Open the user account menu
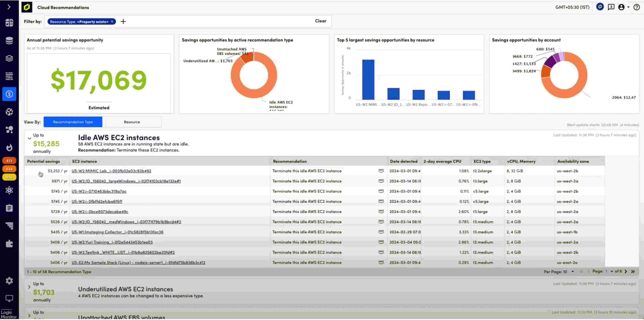The height and width of the screenshot is (320, 644). tap(624, 7)
